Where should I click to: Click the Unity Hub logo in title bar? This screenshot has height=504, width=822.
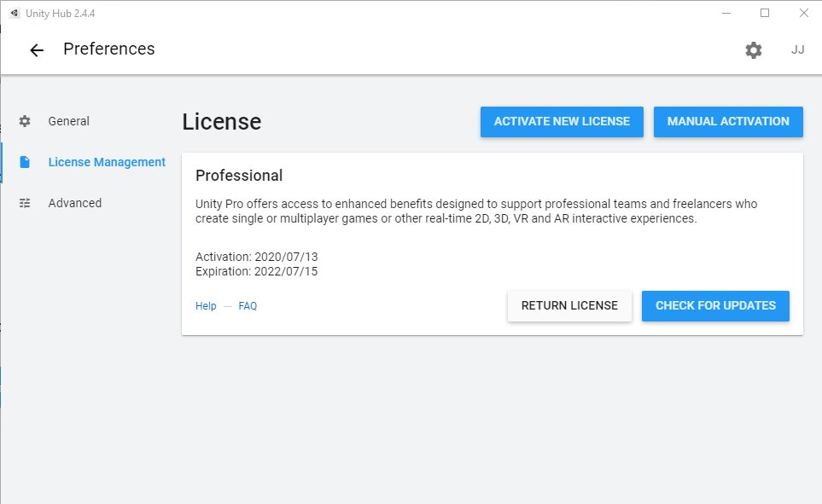pos(15,13)
